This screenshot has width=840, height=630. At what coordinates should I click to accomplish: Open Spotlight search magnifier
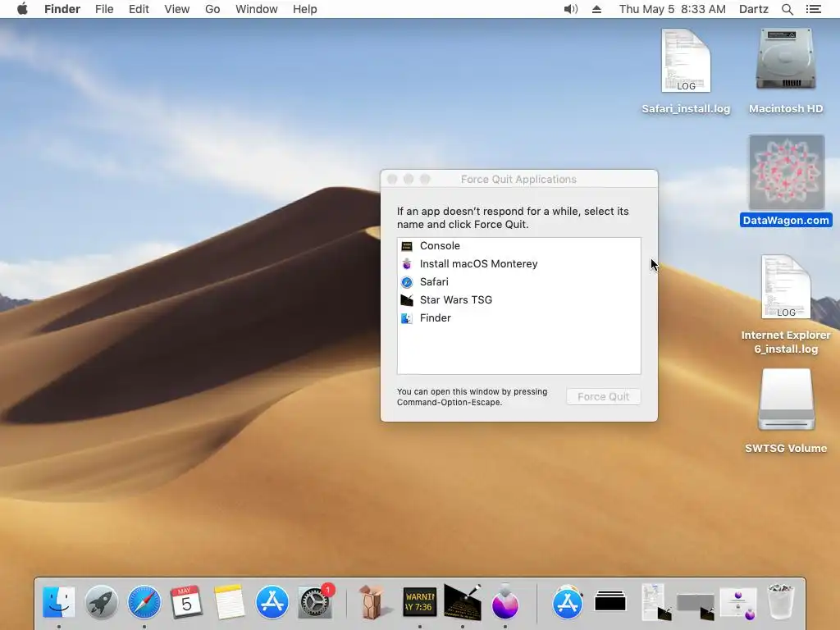787,9
